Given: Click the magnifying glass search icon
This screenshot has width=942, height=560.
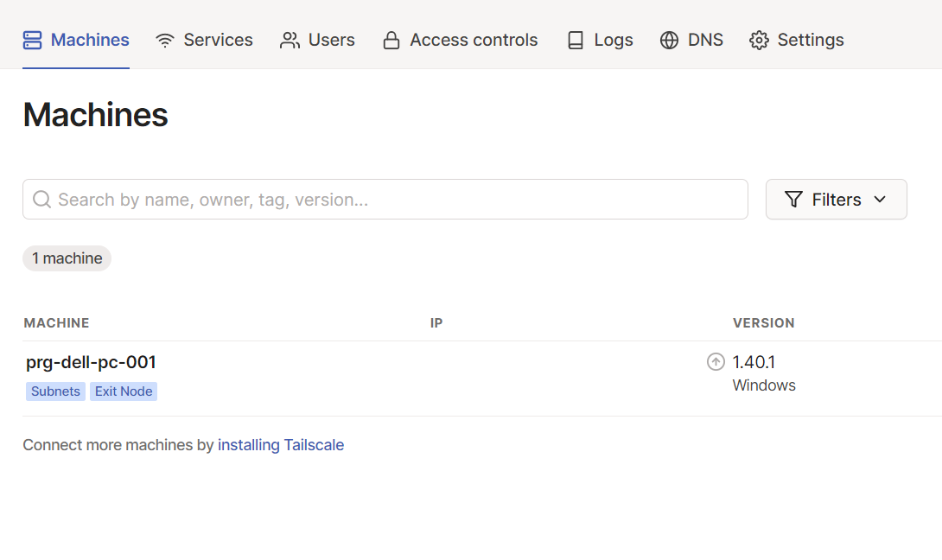Looking at the screenshot, I should (x=41, y=200).
